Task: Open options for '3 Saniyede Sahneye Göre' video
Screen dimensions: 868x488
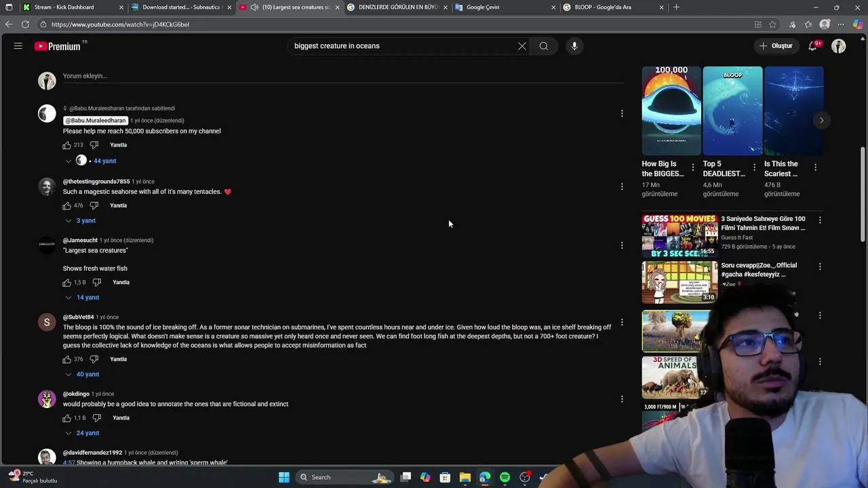Action: tap(820, 220)
